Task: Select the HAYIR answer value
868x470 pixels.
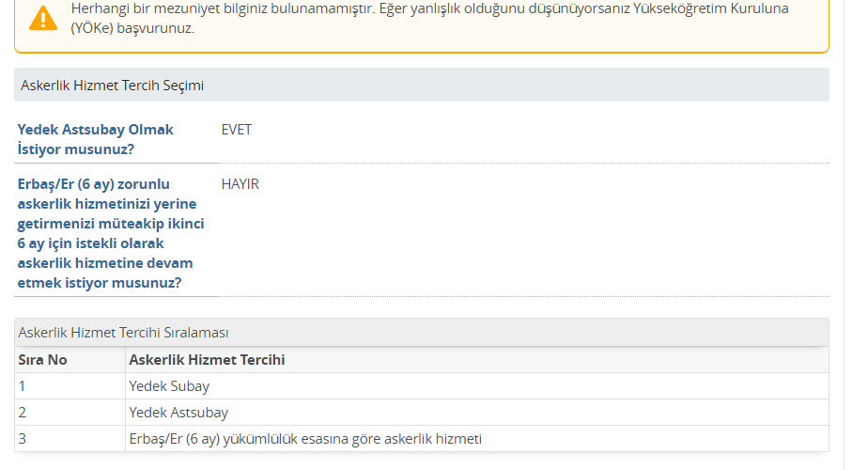Action: point(240,184)
